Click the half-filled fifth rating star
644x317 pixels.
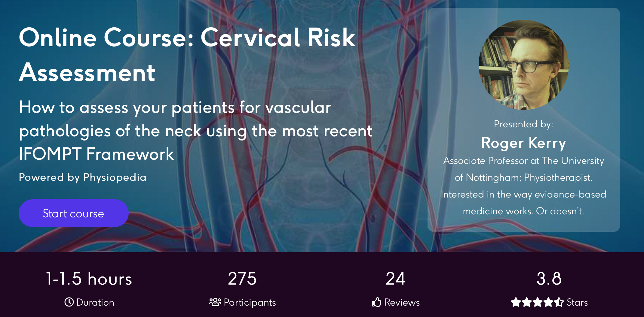tap(559, 302)
